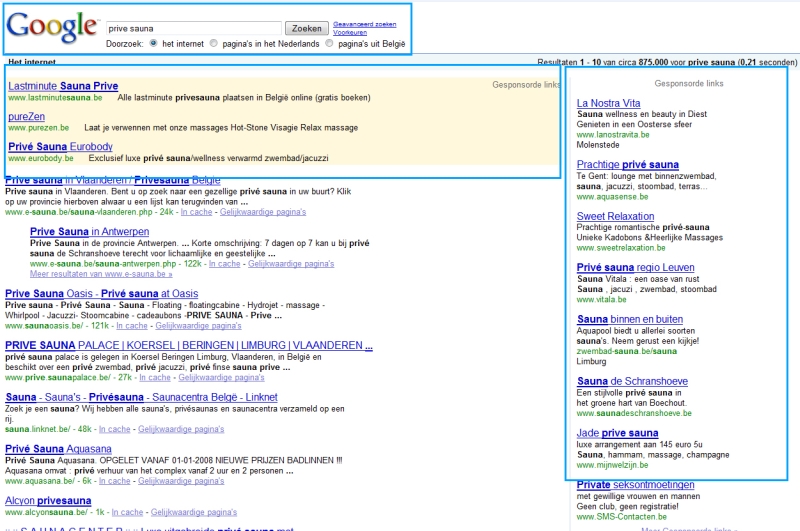
Task: Open 'Prive sauna in Vlaanderen' result
Action: [113, 180]
